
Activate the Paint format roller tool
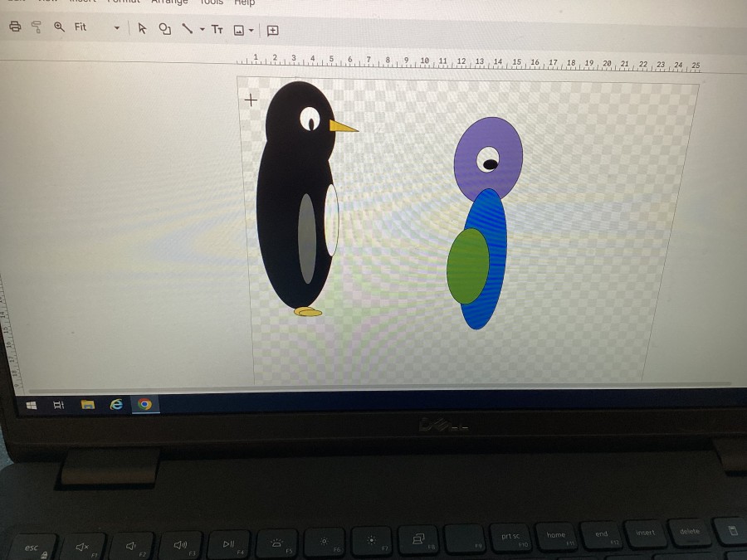tap(37, 27)
